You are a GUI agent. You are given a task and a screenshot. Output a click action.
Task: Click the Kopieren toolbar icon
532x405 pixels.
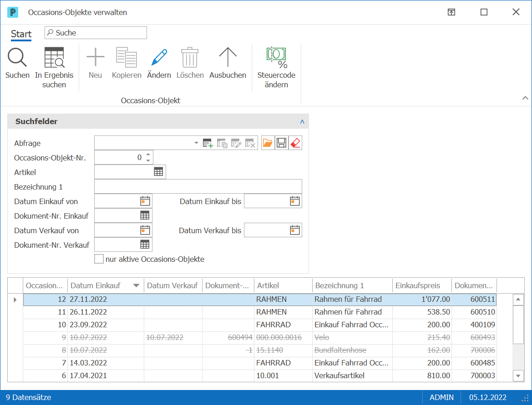coord(127,57)
